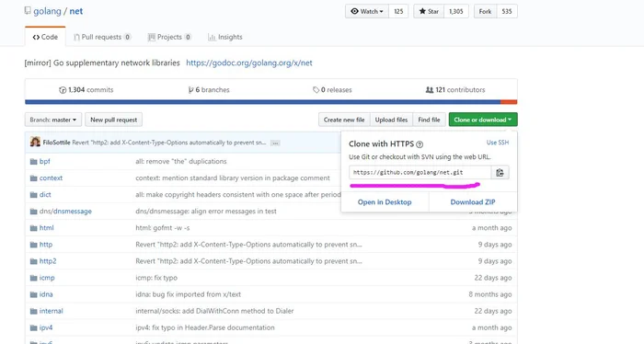Open commit 'html: gofmt -w -s'

tap(163, 228)
